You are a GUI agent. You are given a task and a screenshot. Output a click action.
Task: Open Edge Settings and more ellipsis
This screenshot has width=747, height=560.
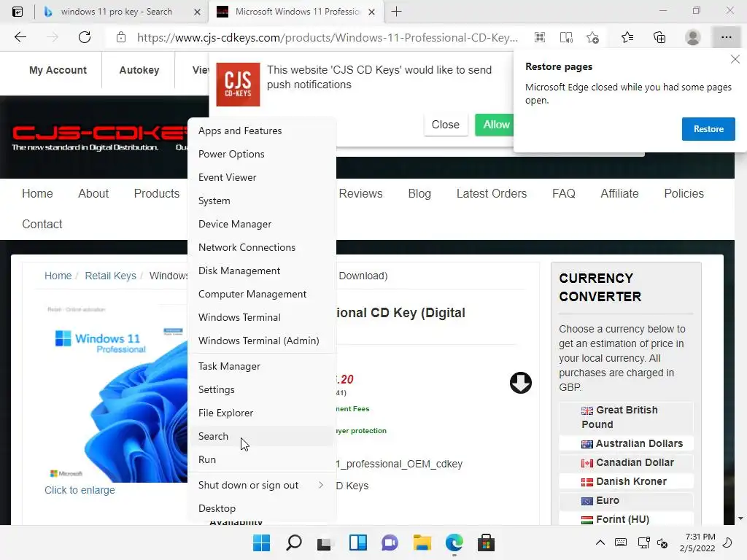726,37
